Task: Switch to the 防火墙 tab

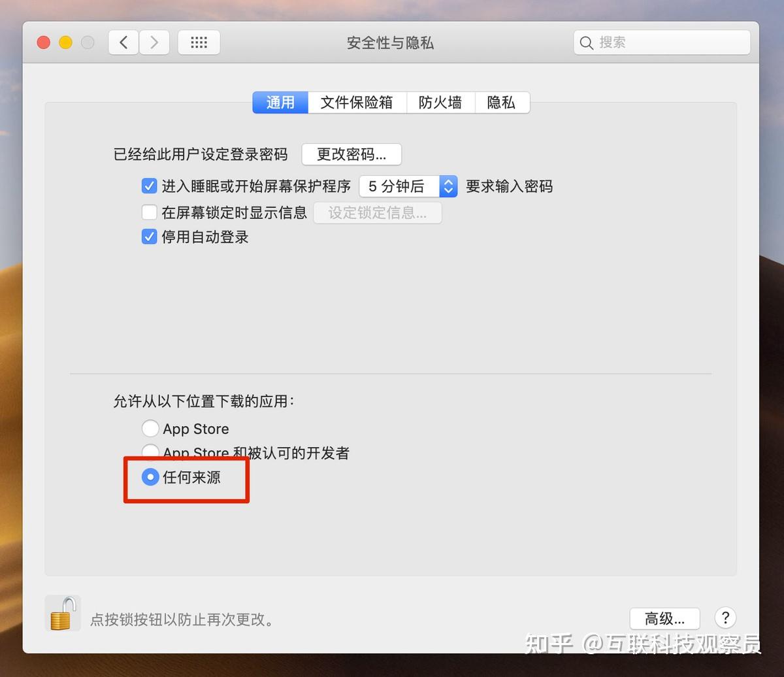Action: pyautogui.click(x=440, y=102)
